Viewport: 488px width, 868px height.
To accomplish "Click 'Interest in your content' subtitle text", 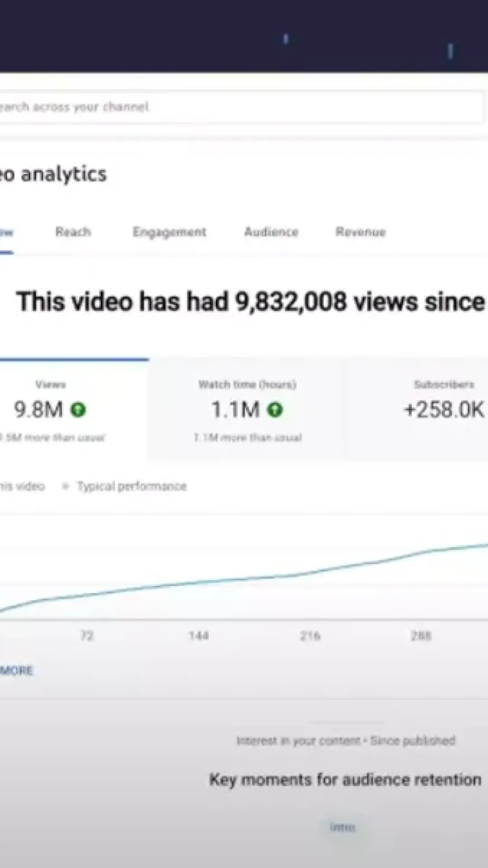I will [299, 741].
